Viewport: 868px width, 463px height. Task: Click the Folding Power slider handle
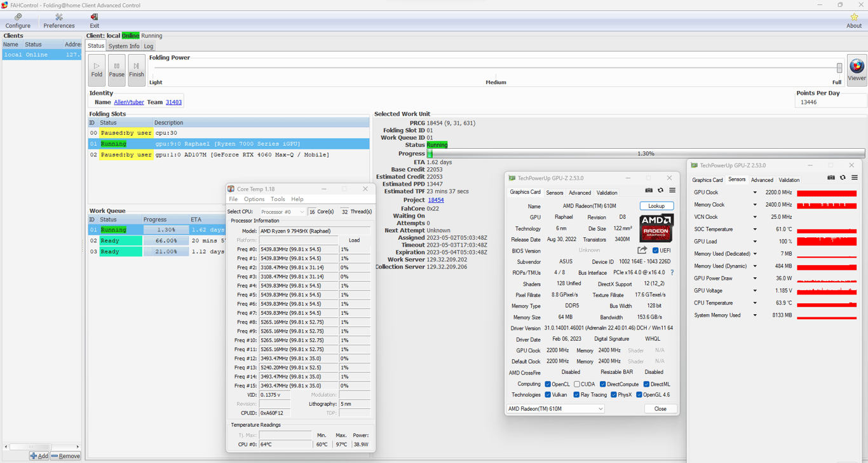(x=839, y=68)
